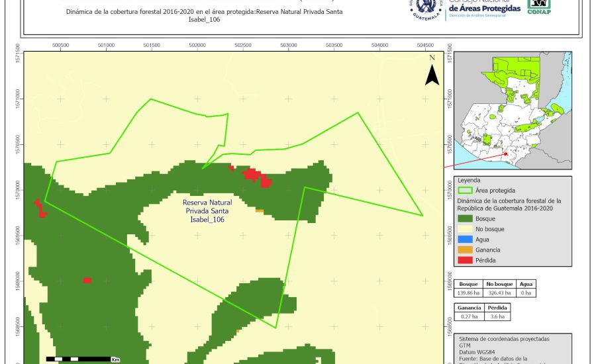Click the red location marker on the inset map
This screenshot has width=596, height=364.
point(507,154)
